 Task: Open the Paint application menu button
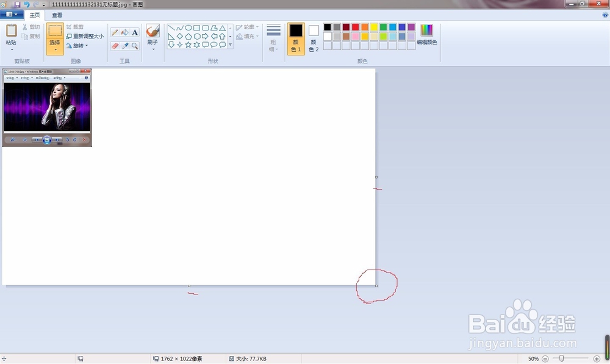[x=12, y=15]
